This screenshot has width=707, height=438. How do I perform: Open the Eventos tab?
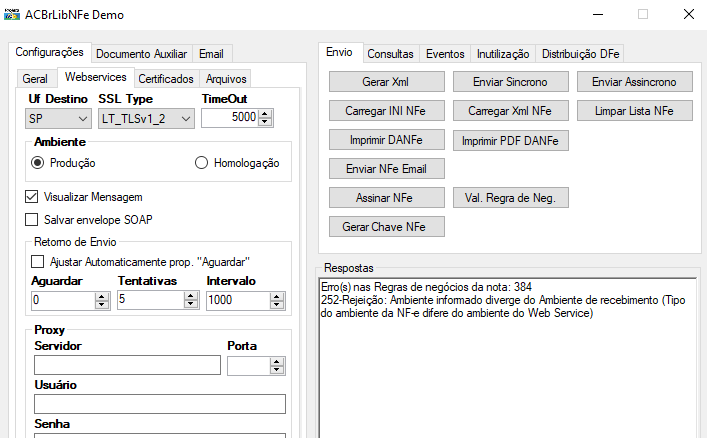point(445,54)
